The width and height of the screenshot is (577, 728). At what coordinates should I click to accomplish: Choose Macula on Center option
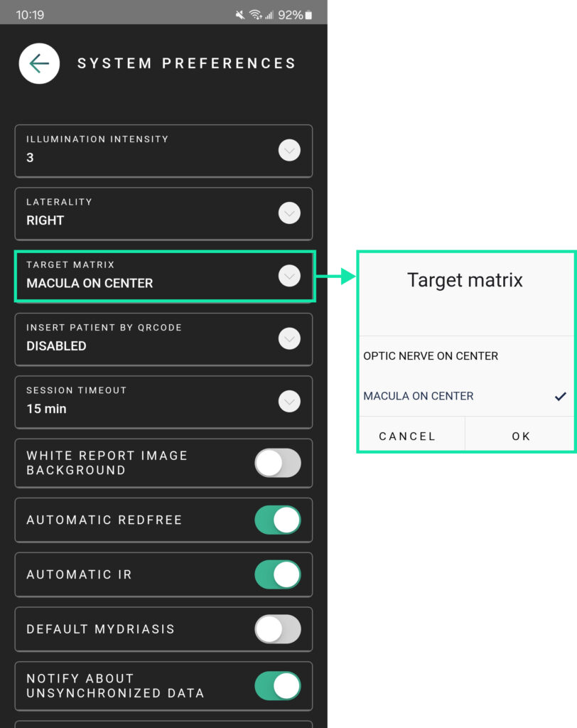tap(419, 396)
